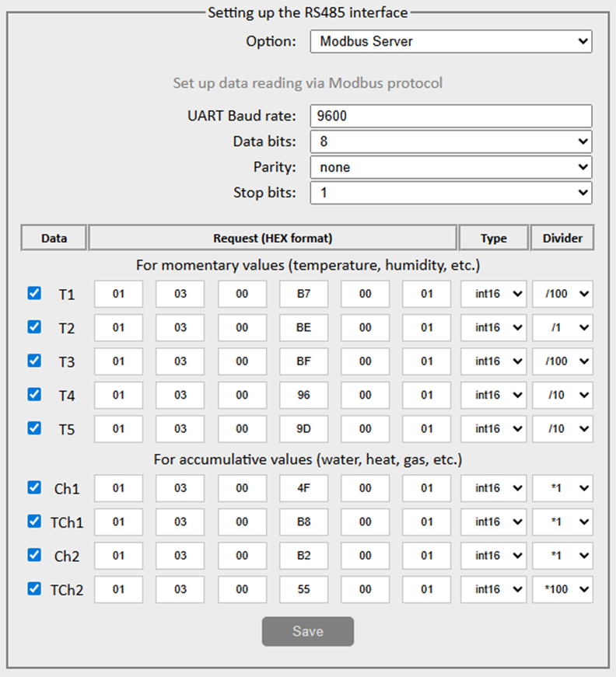Disable the Ch1 accumulative value checkbox
616x677 pixels.
34,487
